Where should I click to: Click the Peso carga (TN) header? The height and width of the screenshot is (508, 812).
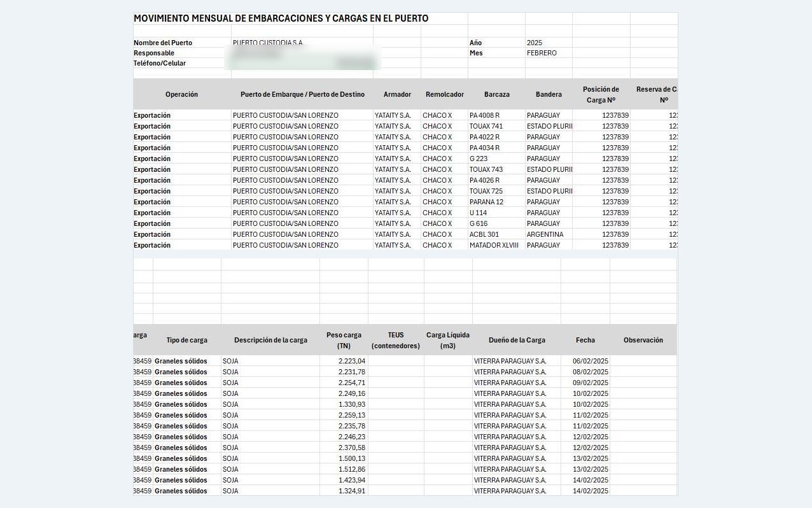tap(344, 340)
